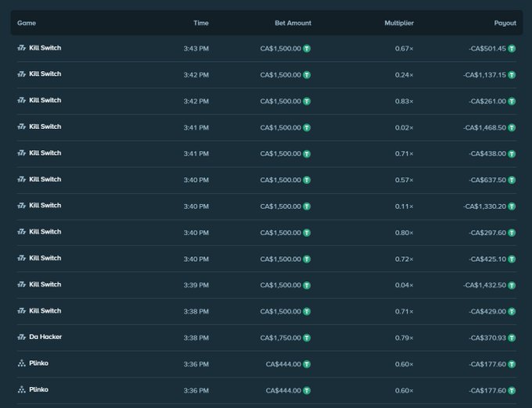Open Kill Switch game in the 3:39 PM row
Viewport: 532px width, 408px height.
point(45,285)
